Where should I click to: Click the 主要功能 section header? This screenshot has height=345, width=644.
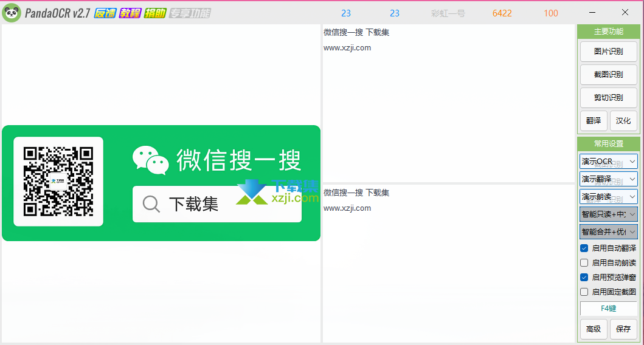(x=608, y=32)
